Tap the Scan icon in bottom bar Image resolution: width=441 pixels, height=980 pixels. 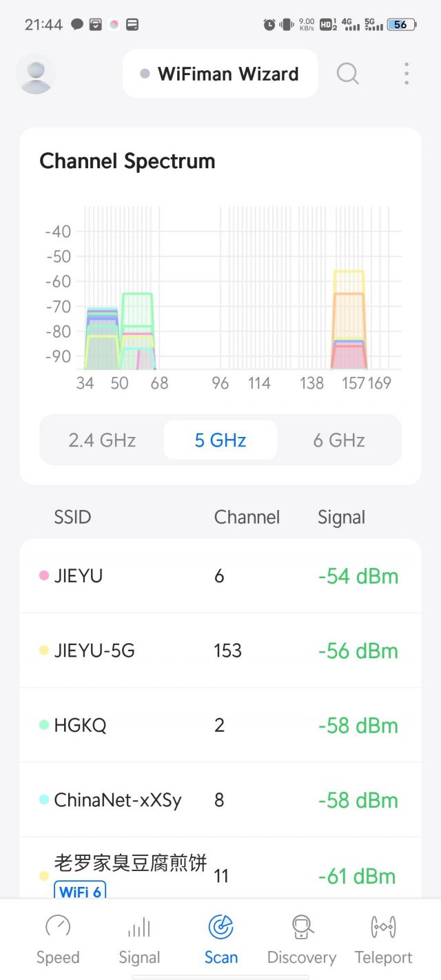220,927
